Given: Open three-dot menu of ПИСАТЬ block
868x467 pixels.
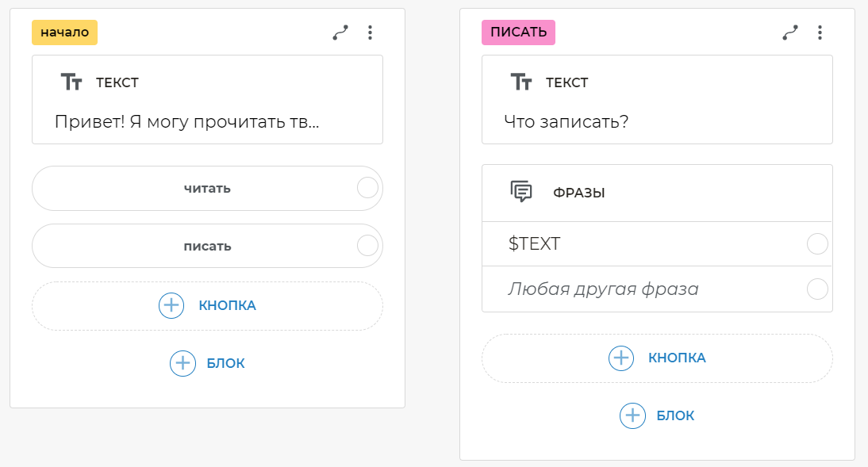Looking at the screenshot, I should click(x=820, y=33).
